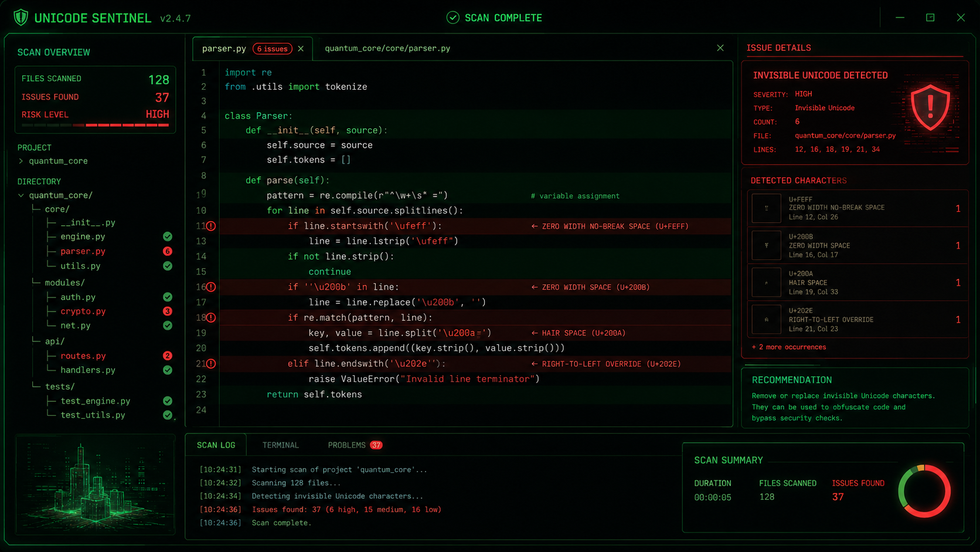The height and width of the screenshot is (552, 980).
Task: Click the red 37 badge on Problems tab
Action: (376, 445)
